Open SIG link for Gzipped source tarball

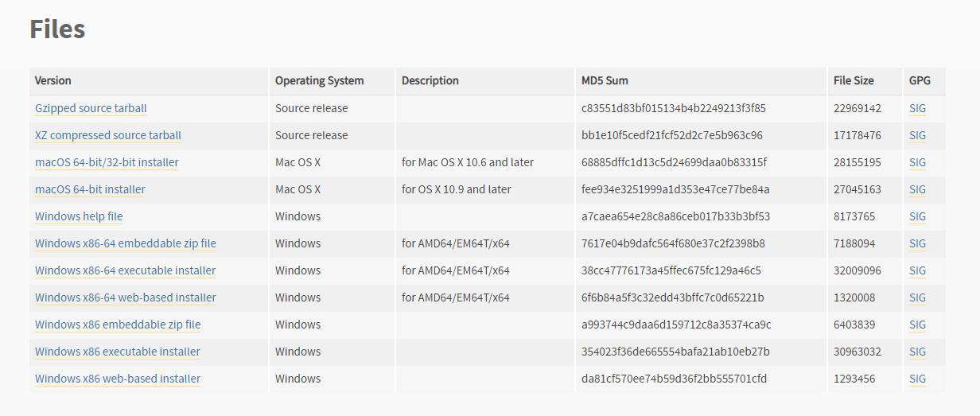[917, 108]
